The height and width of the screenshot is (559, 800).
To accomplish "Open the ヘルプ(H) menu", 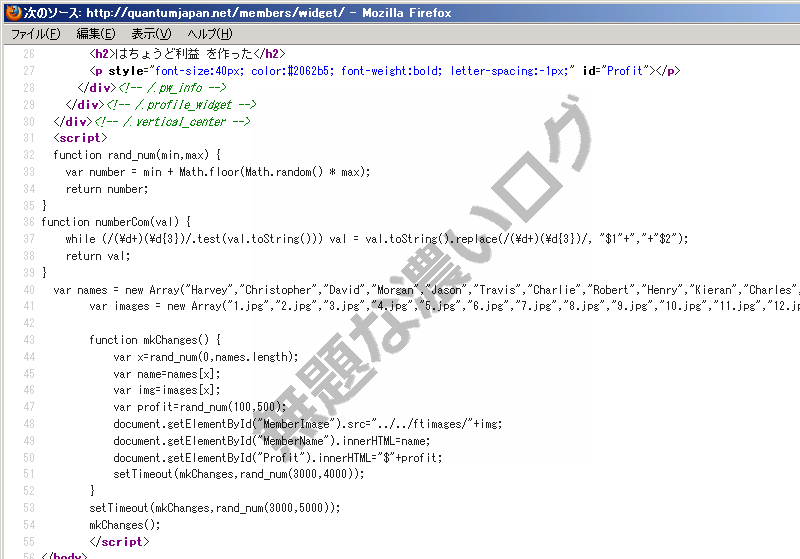I will point(209,34).
